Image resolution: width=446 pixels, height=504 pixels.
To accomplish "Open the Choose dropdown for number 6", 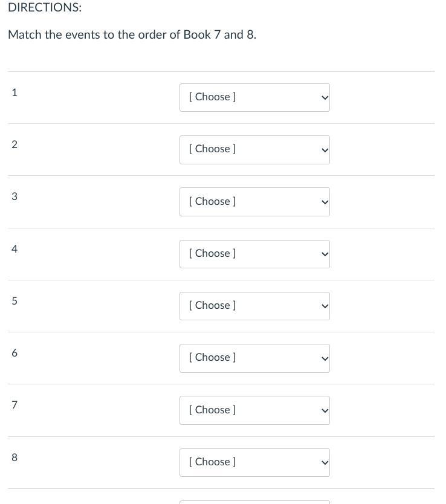I will coord(254,358).
